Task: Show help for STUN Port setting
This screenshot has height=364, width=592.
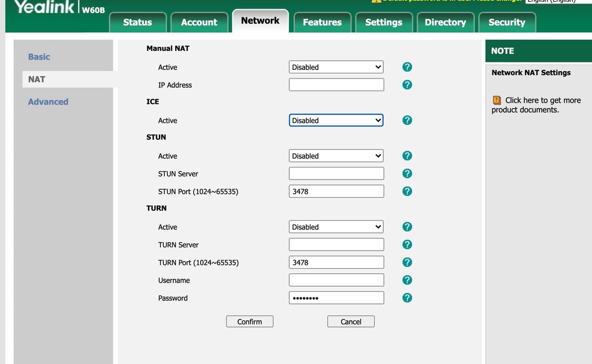Action: tap(407, 191)
